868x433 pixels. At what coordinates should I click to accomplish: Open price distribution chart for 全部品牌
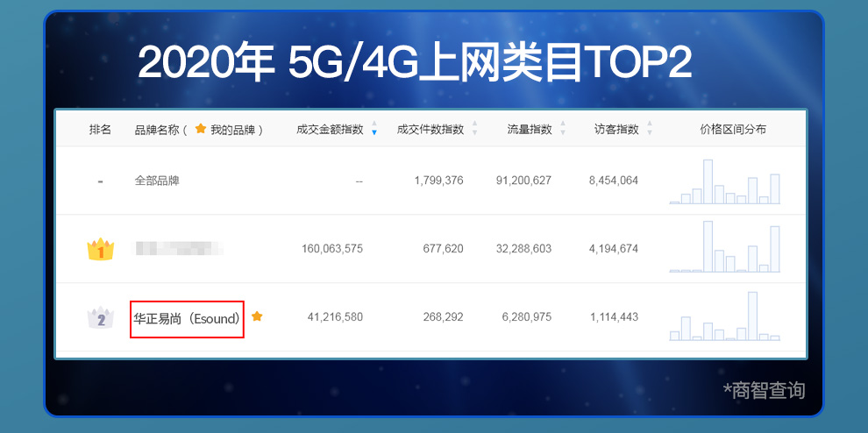click(724, 181)
